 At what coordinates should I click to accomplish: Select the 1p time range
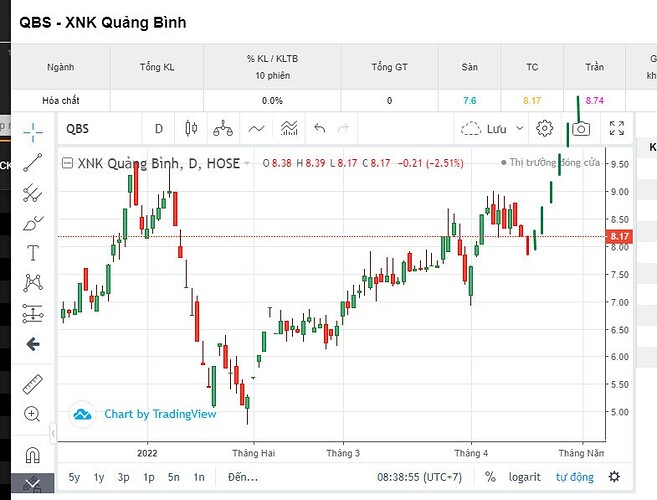tap(149, 477)
